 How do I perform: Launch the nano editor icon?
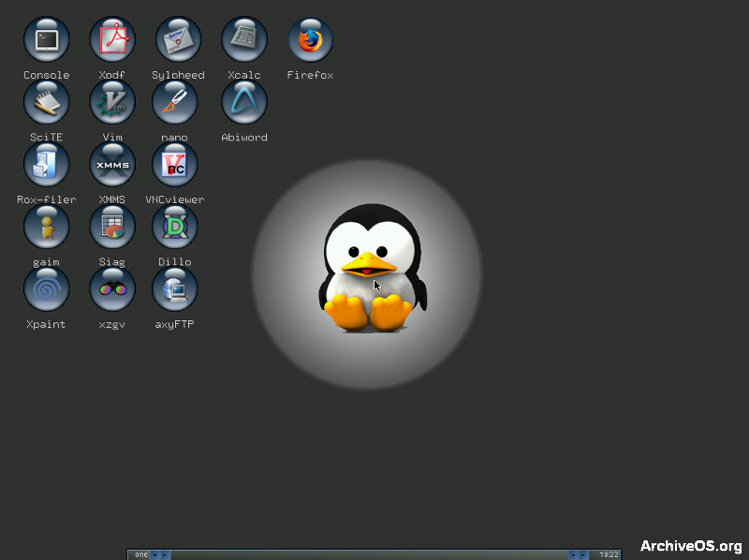pos(174,102)
